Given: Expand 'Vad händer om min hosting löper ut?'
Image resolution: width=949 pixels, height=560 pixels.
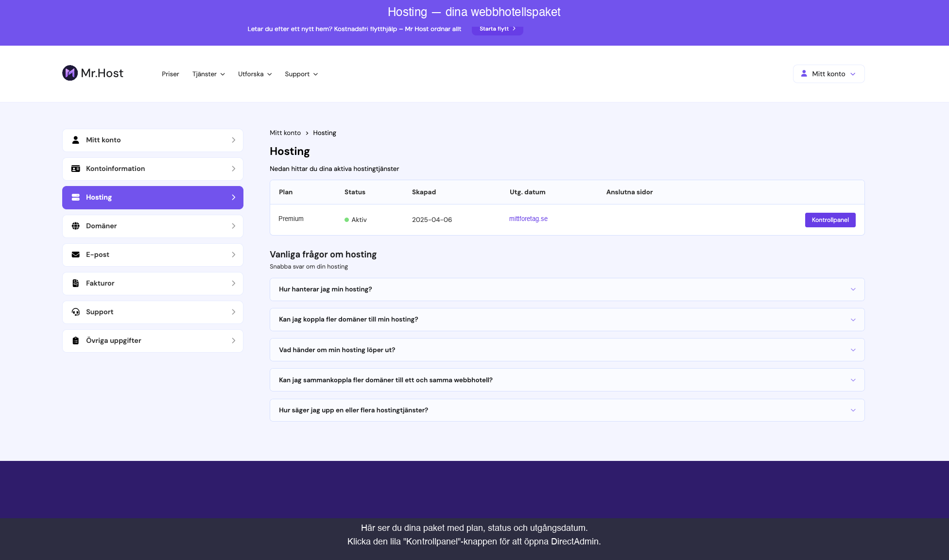Looking at the screenshot, I should (567, 350).
